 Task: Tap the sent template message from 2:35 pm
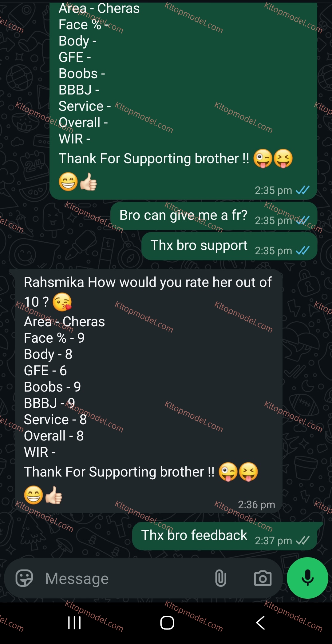[183, 101]
